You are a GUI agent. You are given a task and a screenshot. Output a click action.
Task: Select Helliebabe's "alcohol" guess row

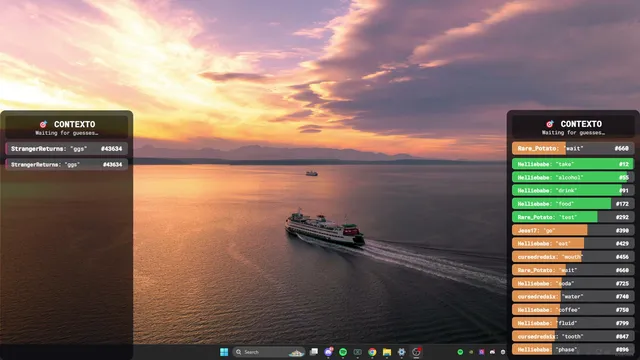(x=573, y=177)
